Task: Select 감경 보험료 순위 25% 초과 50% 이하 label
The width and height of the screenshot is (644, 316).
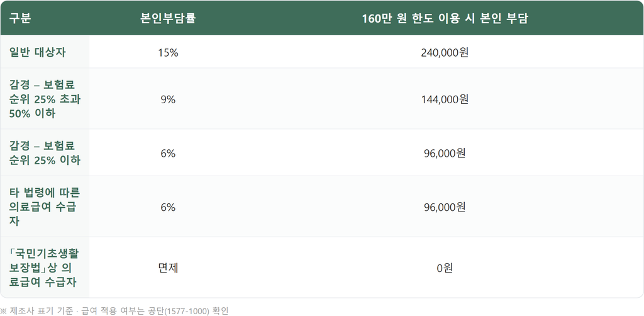Action: 45,99
